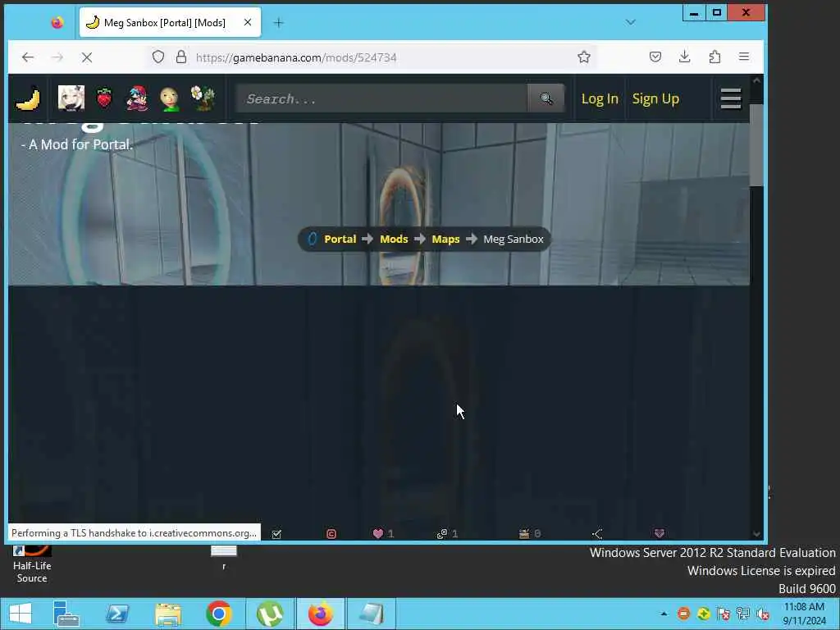Image resolution: width=840 pixels, height=630 pixels.
Task: Select the Meg Sanbox [Portal] [Mods] tab
Action: (x=170, y=22)
